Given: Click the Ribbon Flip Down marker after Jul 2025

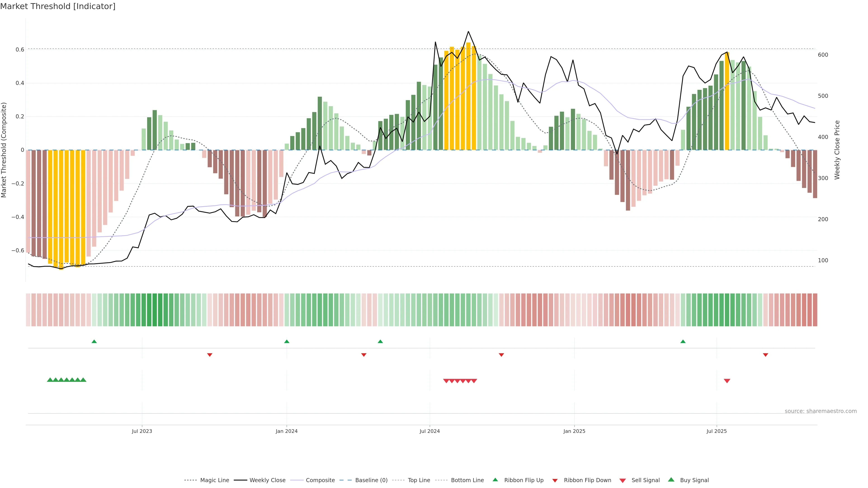Looking at the screenshot, I should (x=766, y=355).
